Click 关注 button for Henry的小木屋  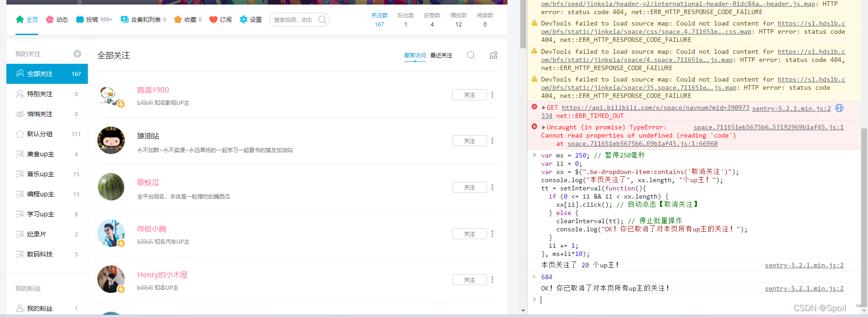point(470,280)
